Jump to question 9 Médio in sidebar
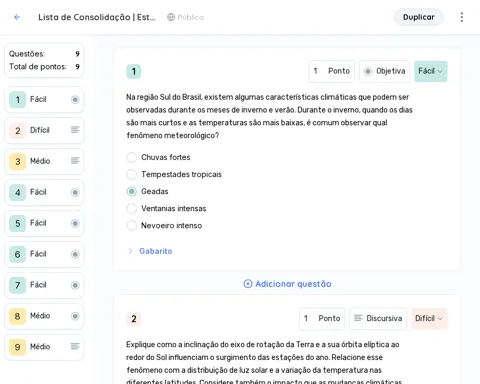The height and width of the screenshot is (384, 480). point(44,347)
